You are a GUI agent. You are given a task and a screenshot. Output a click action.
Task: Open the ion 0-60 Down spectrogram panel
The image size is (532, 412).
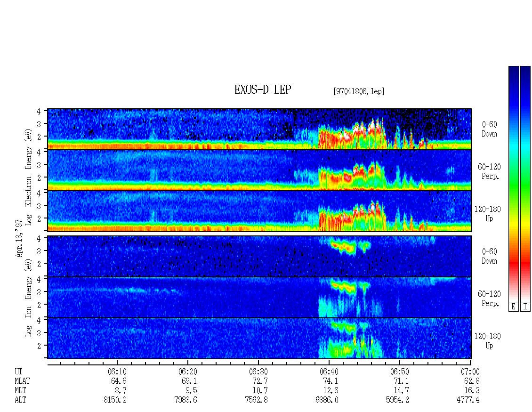tap(259, 256)
